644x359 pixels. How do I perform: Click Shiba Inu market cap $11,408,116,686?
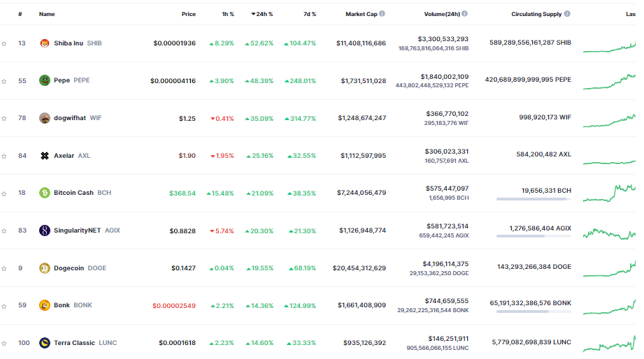361,43
